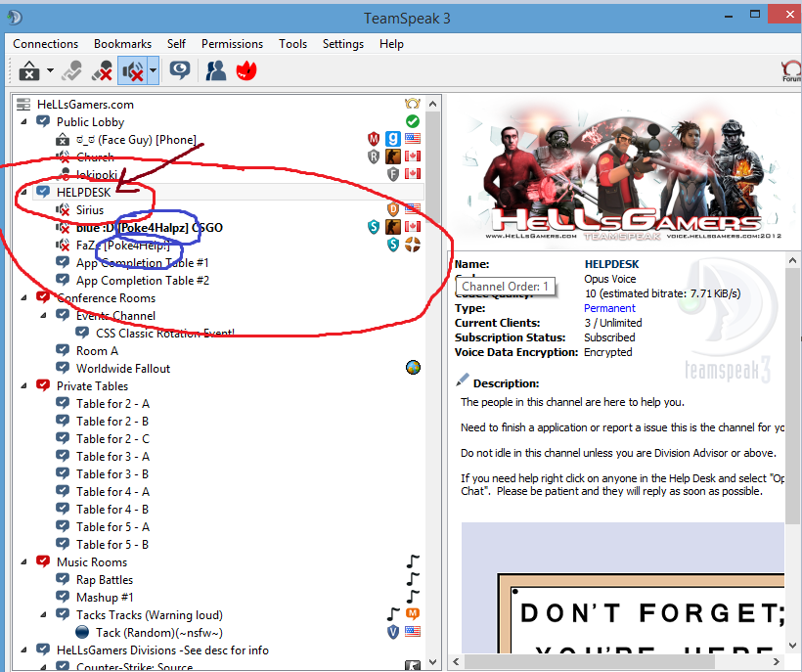Viewport: 802px width, 672px height.
Task: Click the orange M badge on Tacks Tracks
Action: click(413, 613)
